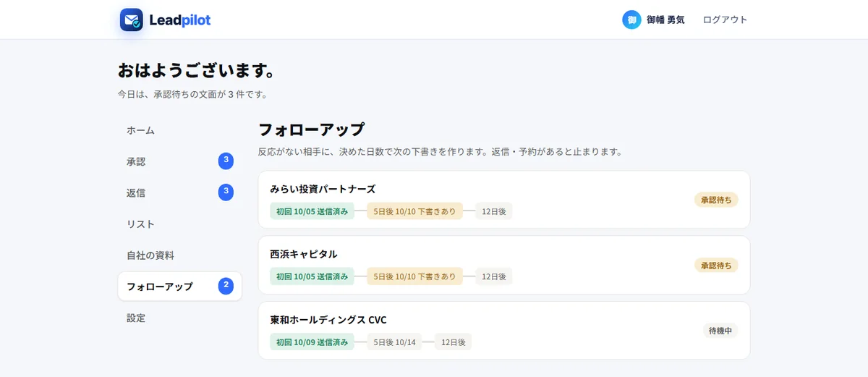Go to ホーム in the sidebar
The width and height of the screenshot is (868, 377).
[x=179, y=130]
